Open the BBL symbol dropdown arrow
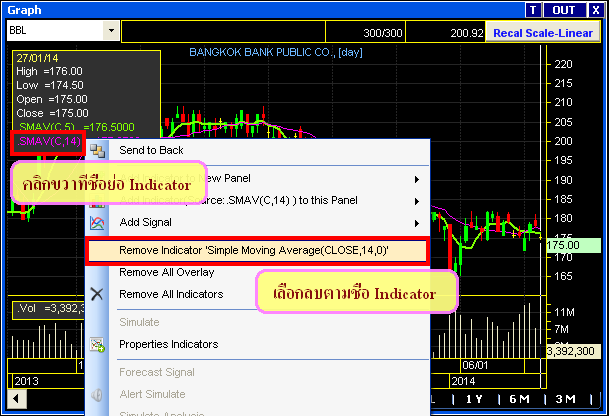 [111, 30]
